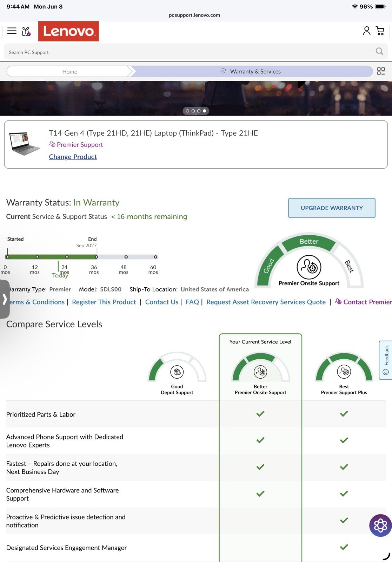Image resolution: width=392 pixels, height=562 pixels.
Task: Go to the Lenovo logo homepage
Action: pyautogui.click(x=68, y=31)
